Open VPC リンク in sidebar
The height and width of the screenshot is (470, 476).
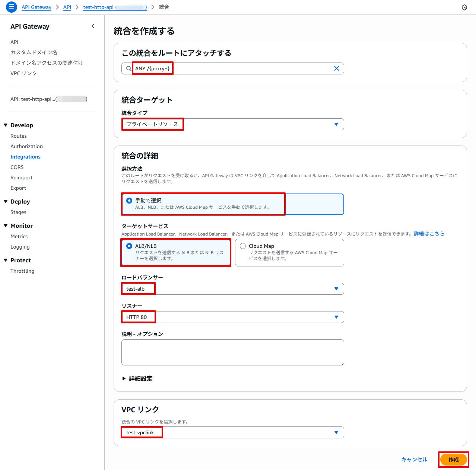(23, 73)
